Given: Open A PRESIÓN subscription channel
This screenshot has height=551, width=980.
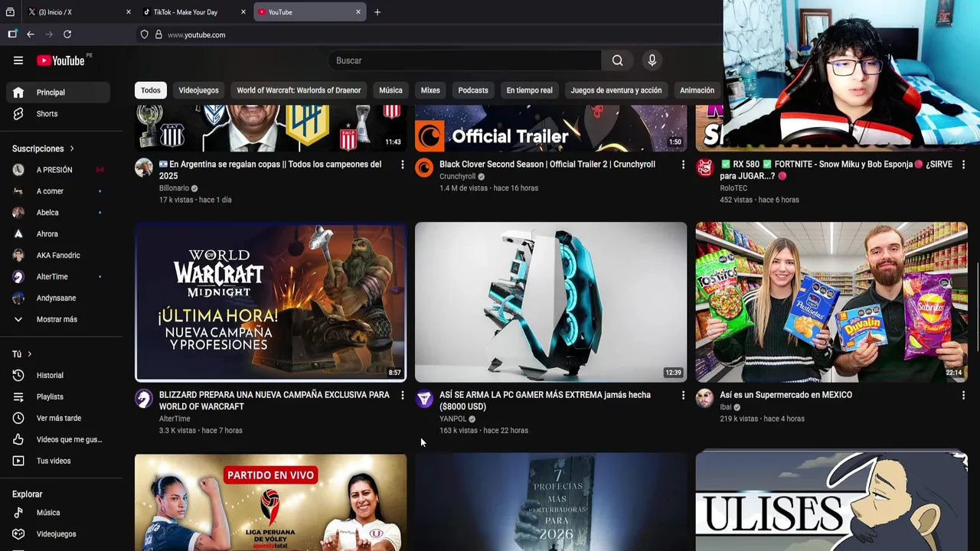Looking at the screenshot, I should (58, 170).
